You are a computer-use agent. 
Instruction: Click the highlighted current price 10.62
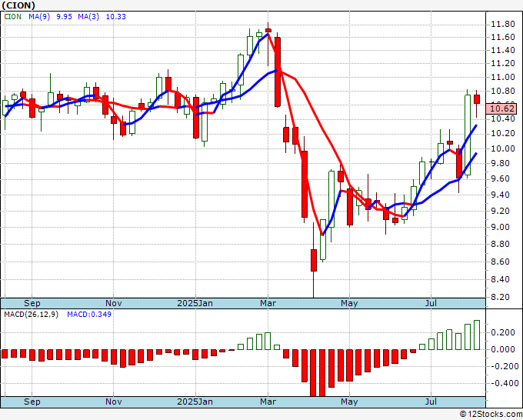tap(503, 108)
